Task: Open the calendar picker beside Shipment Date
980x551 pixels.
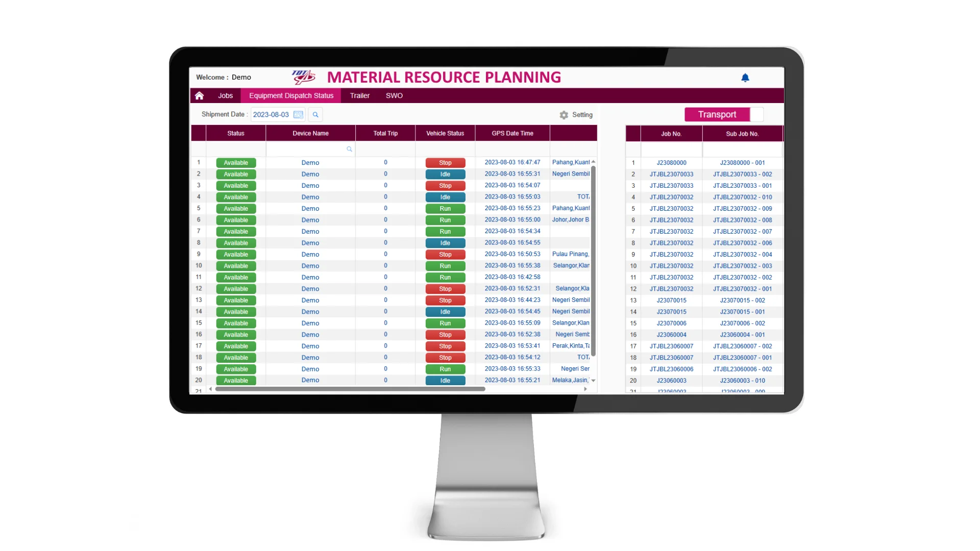Action: 299,114
